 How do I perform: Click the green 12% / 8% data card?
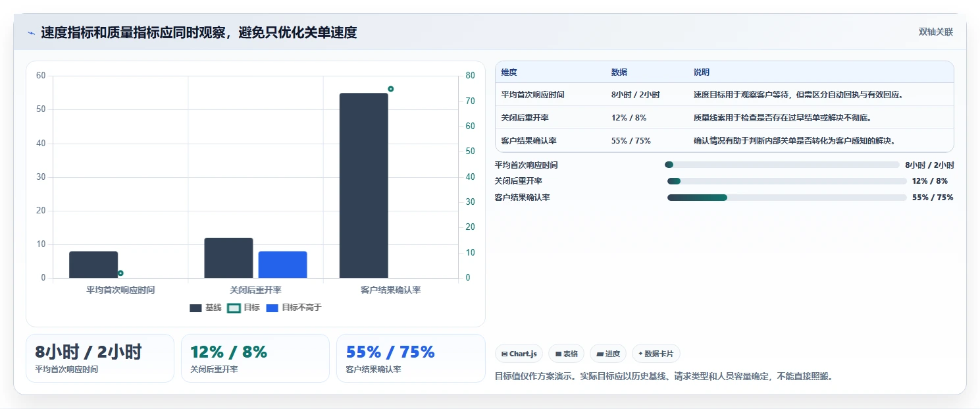(255, 358)
